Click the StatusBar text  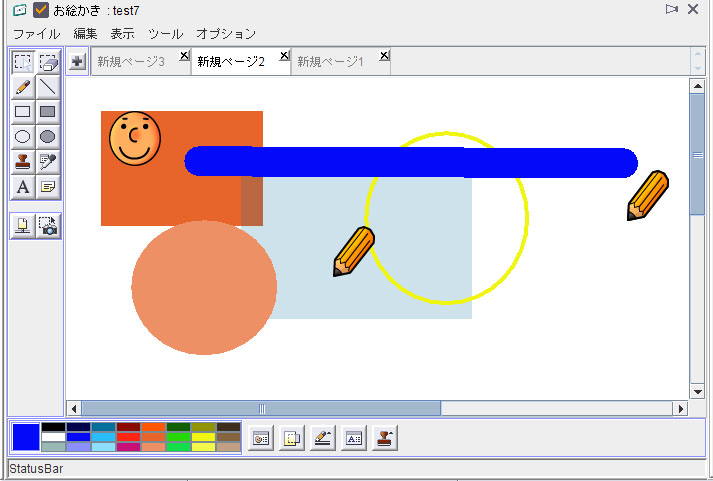36,469
